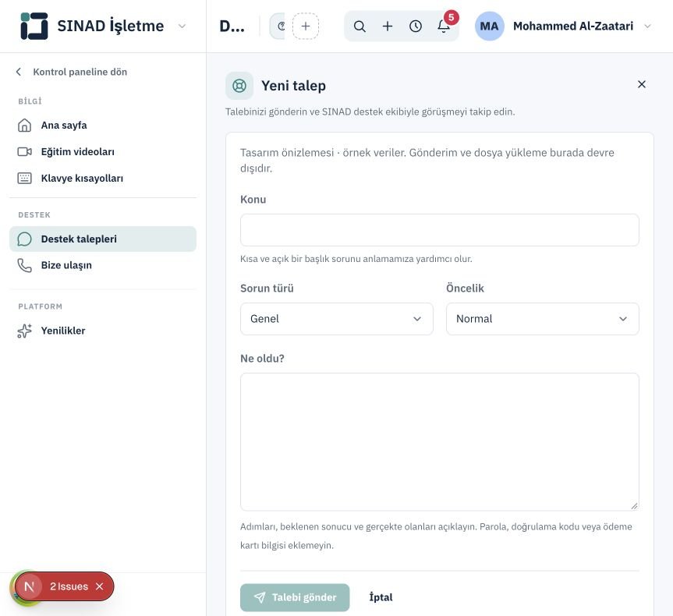Open notifications bell with 5 badge
The width and height of the screenshot is (673, 616).
click(x=444, y=27)
